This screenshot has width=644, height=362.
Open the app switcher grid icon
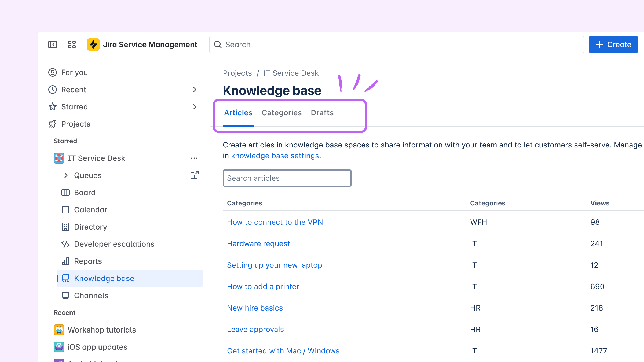point(72,45)
